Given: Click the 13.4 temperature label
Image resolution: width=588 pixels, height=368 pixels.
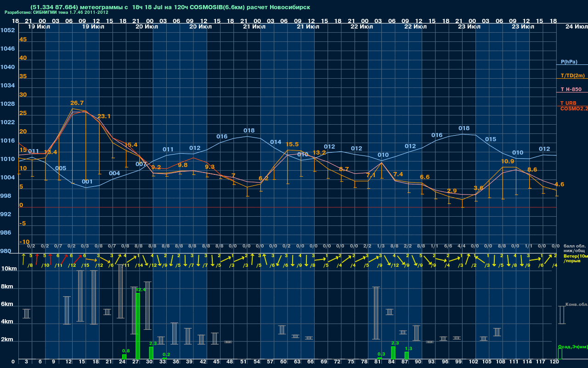Looking at the screenshot, I should tap(51, 152).
